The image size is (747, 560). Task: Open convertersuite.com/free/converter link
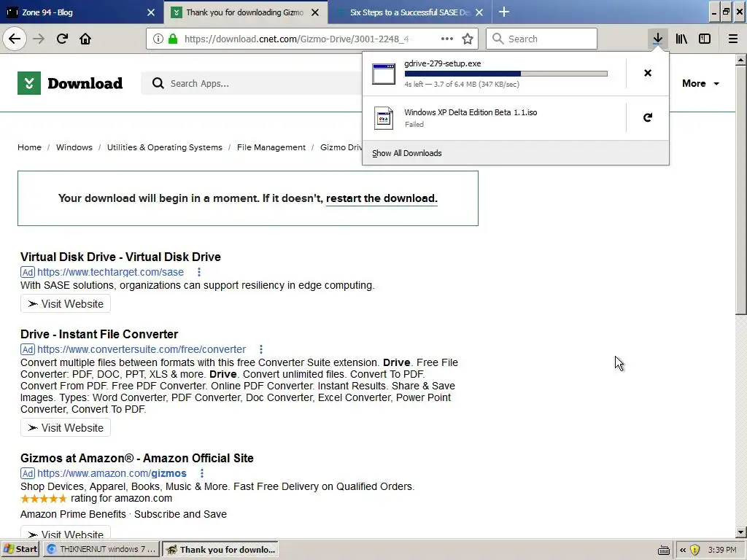[x=142, y=349]
